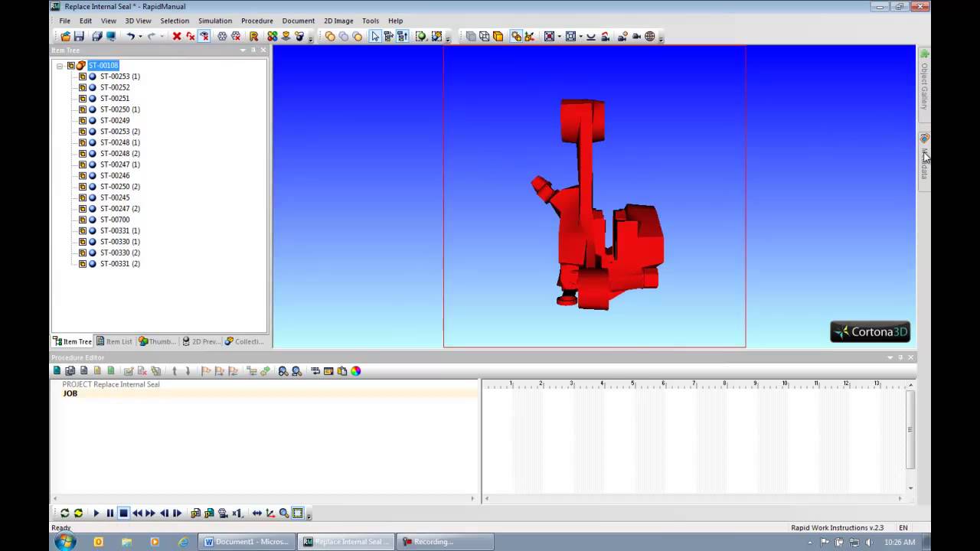Click the wireframe globe icon in toolbar

coord(649,36)
